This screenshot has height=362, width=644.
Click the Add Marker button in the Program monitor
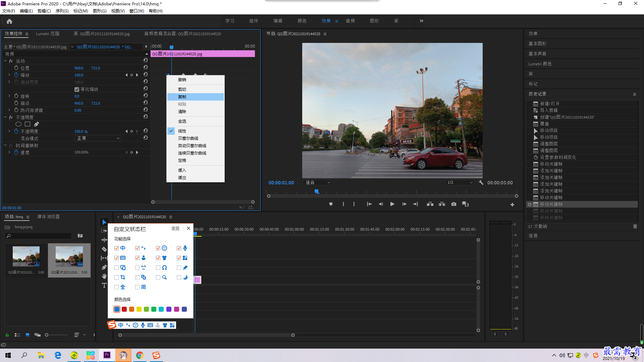tap(331, 204)
